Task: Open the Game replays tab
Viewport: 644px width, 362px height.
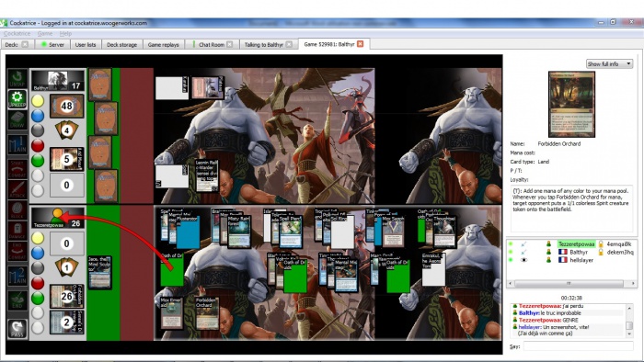Action: click(164, 45)
